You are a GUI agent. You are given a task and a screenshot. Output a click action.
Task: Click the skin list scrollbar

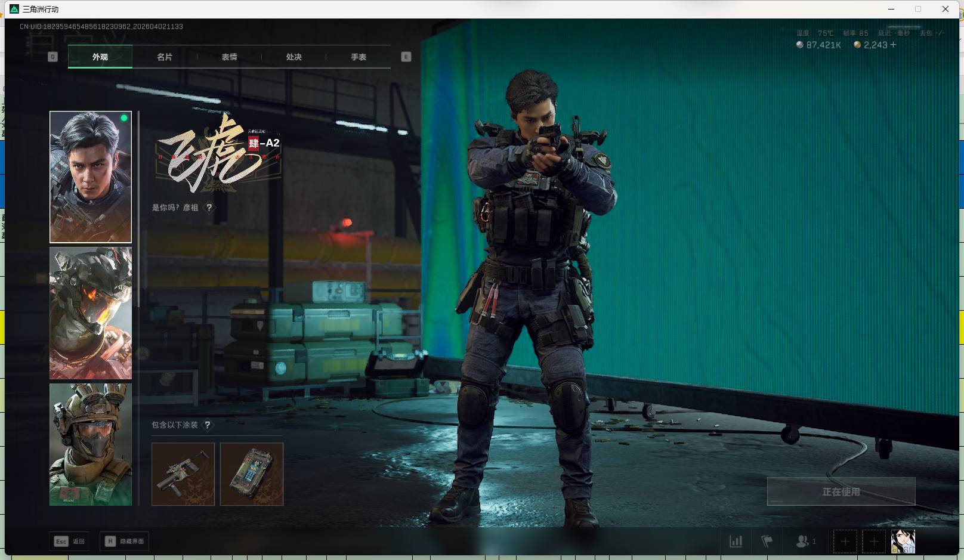(x=138, y=209)
